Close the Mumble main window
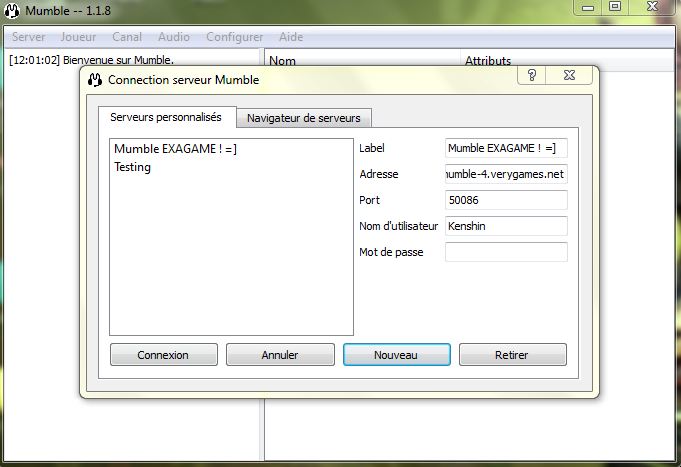Image resolution: width=681 pixels, height=467 pixels. [x=652, y=7]
